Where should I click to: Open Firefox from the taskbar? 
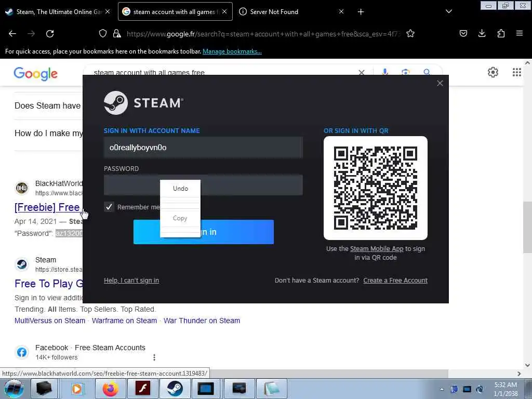click(x=111, y=389)
